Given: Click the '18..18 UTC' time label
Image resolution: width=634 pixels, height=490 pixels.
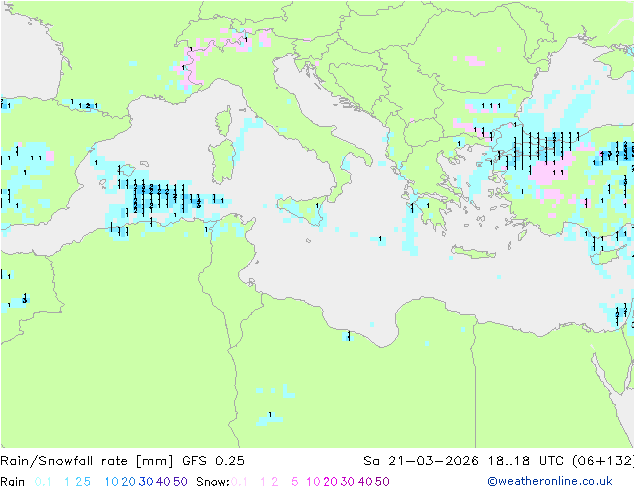Looking at the screenshot, I should [x=526, y=461].
